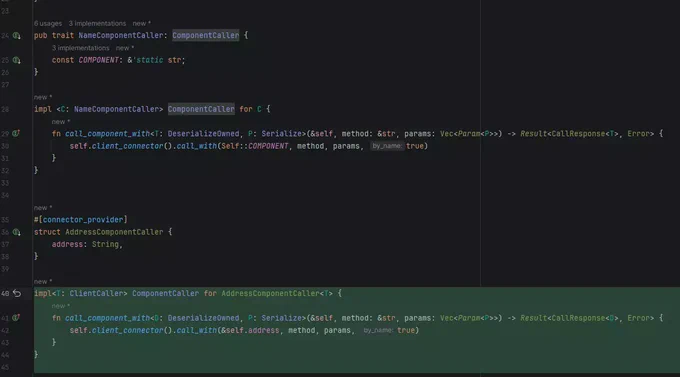Click the implements gutter icon on line 41
The image size is (680, 377).
point(16,318)
